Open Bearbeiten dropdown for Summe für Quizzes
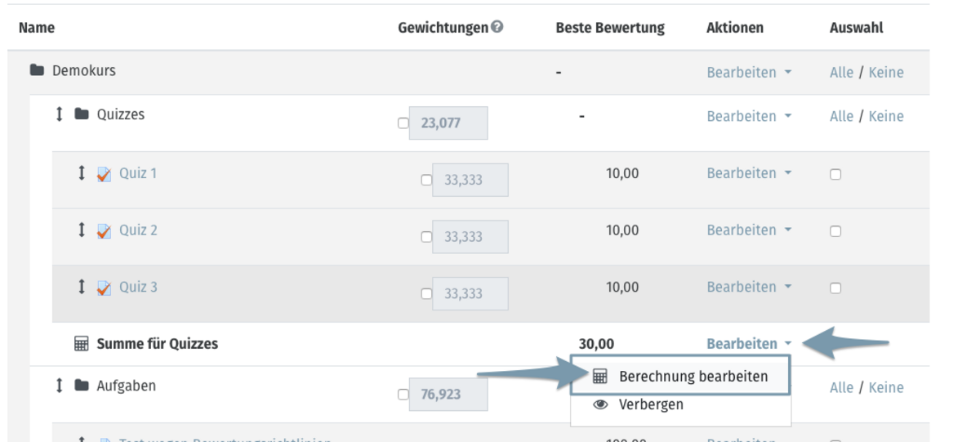Screen dimensions: 980x442 click(749, 344)
